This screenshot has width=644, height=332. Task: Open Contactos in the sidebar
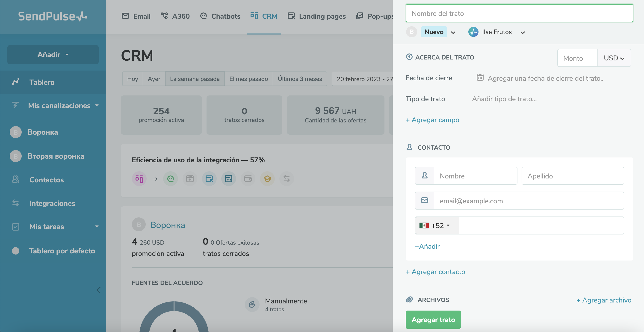click(x=47, y=180)
